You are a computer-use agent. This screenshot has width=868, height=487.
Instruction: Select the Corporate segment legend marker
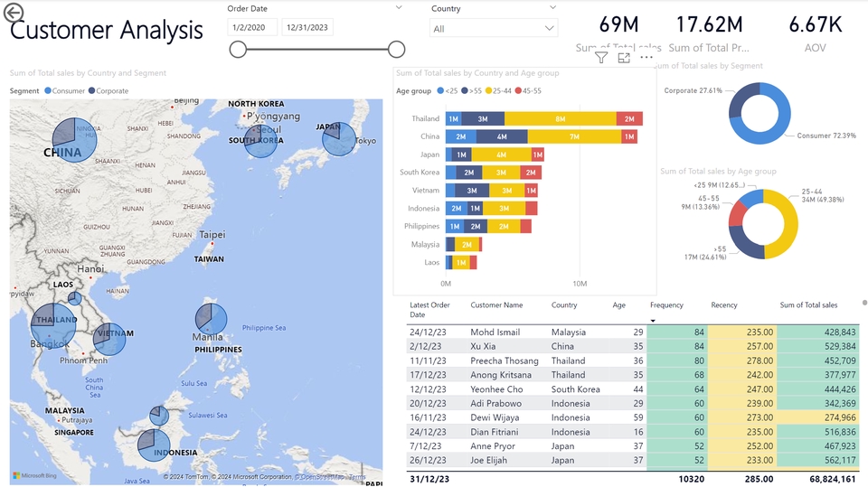(x=92, y=90)
